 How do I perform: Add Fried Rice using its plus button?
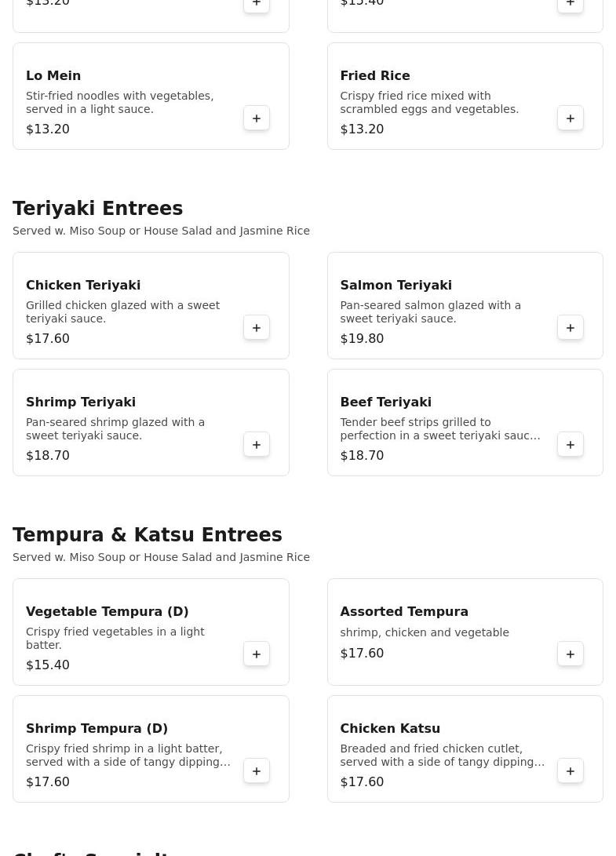tap(570, 118)
